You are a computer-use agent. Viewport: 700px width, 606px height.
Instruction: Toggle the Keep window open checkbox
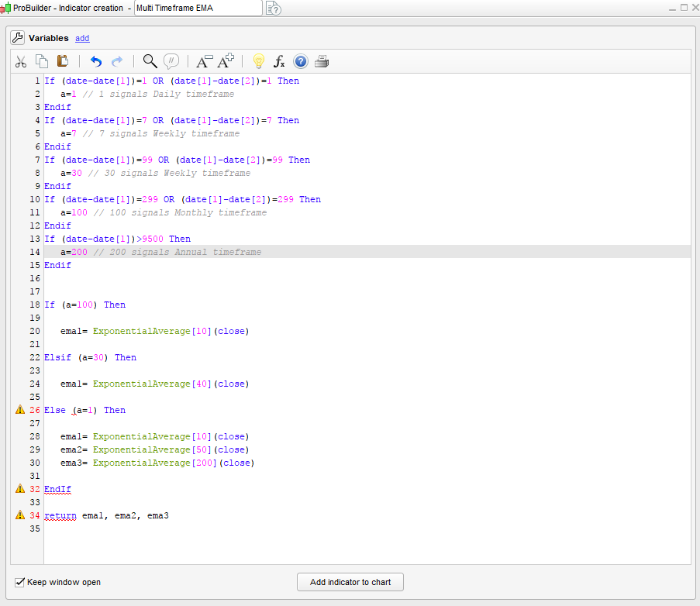(x=20, y=582)
